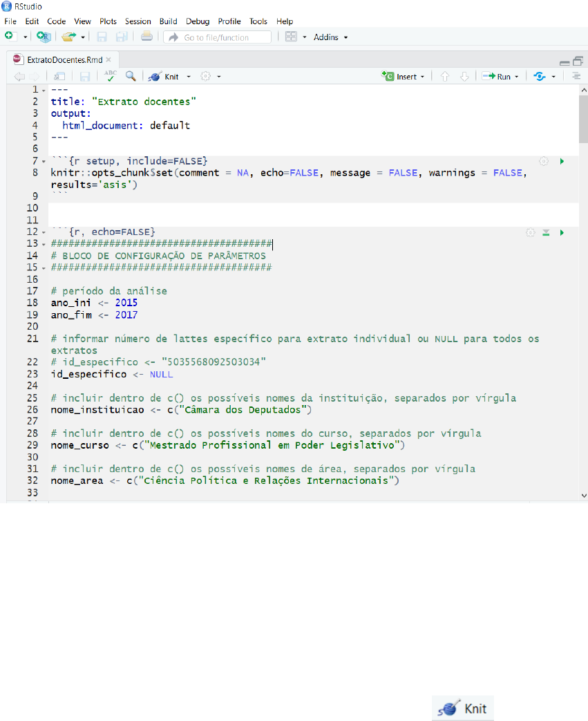Collapse the YAML header fold on line 1

44,91
